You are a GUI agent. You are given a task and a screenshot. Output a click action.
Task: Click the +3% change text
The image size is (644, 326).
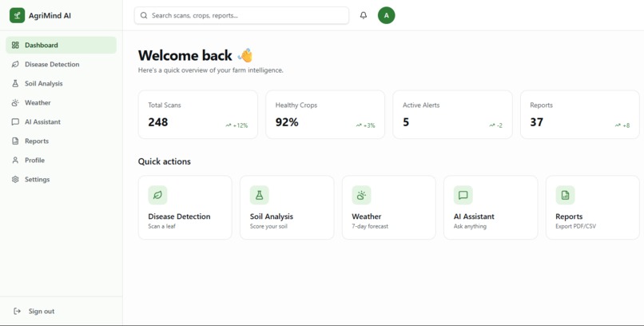pos(369,125)
